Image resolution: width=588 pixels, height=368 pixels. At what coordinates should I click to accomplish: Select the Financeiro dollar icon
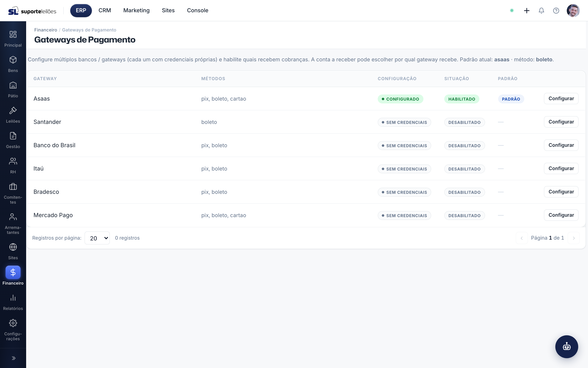13,272
